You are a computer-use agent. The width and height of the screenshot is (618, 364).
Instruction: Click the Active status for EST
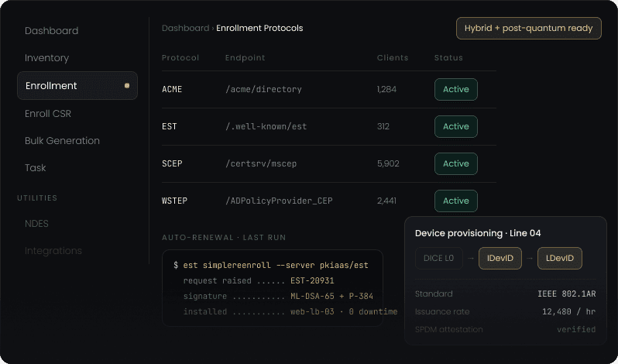coord(456,126)
